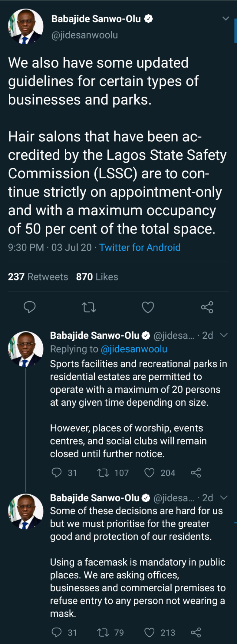Open the Twitter for Android source link
This screenshot has height=644, width=237.
click(140, 247)
